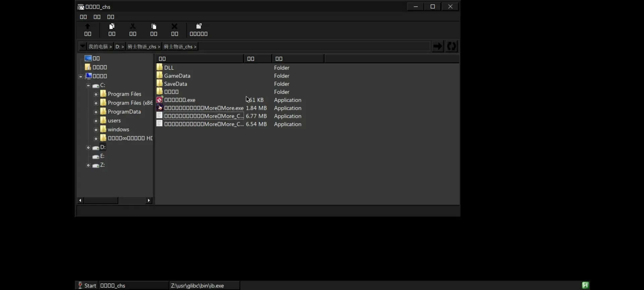This screenshot has height=290, width=644.
Task: Click the Z:\usr\glibc\bin\ib.exe taskbar button
Action: [204, 285]
